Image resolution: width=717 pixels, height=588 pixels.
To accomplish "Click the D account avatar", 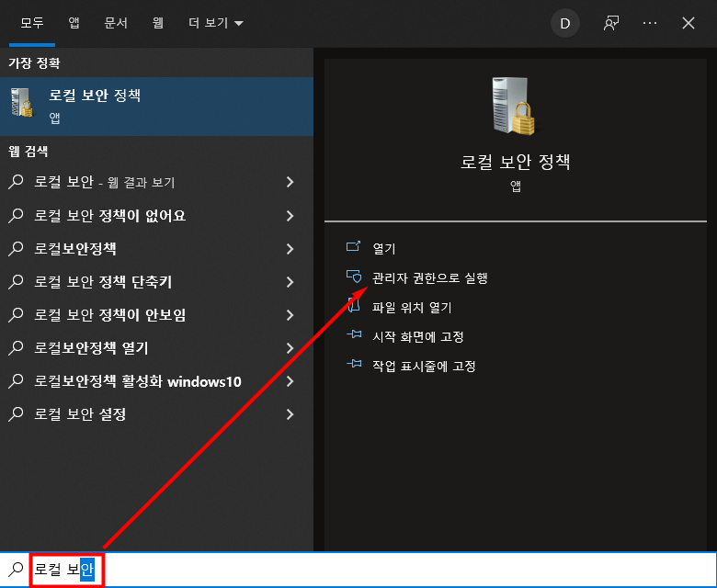I will [565, 23].
